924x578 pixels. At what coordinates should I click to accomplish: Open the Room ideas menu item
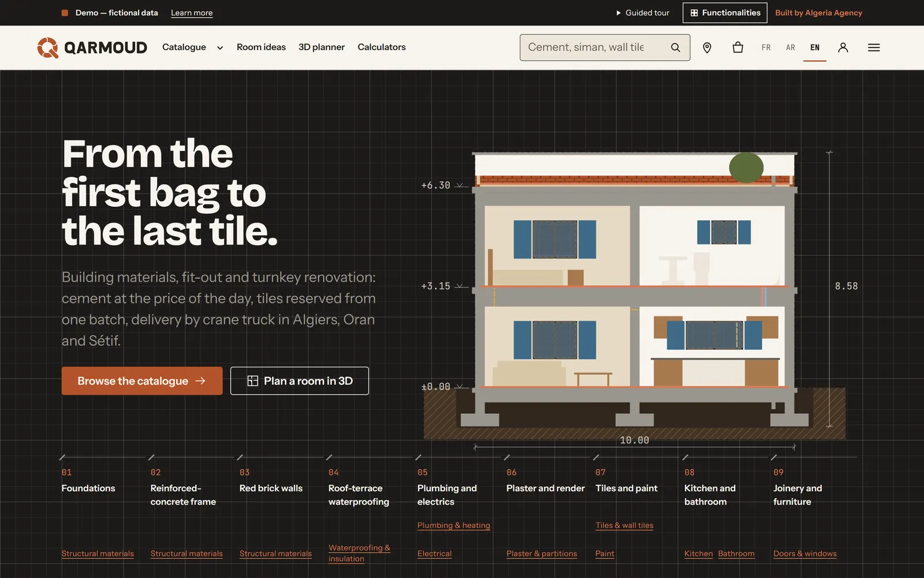pos(261,47)
